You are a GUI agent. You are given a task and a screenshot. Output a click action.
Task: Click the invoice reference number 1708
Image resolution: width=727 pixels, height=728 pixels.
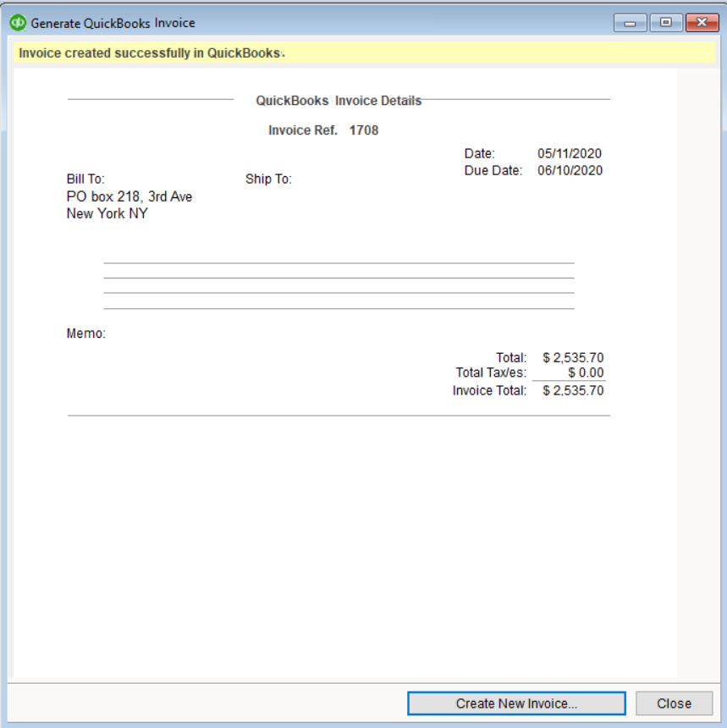tap(364, 130)
